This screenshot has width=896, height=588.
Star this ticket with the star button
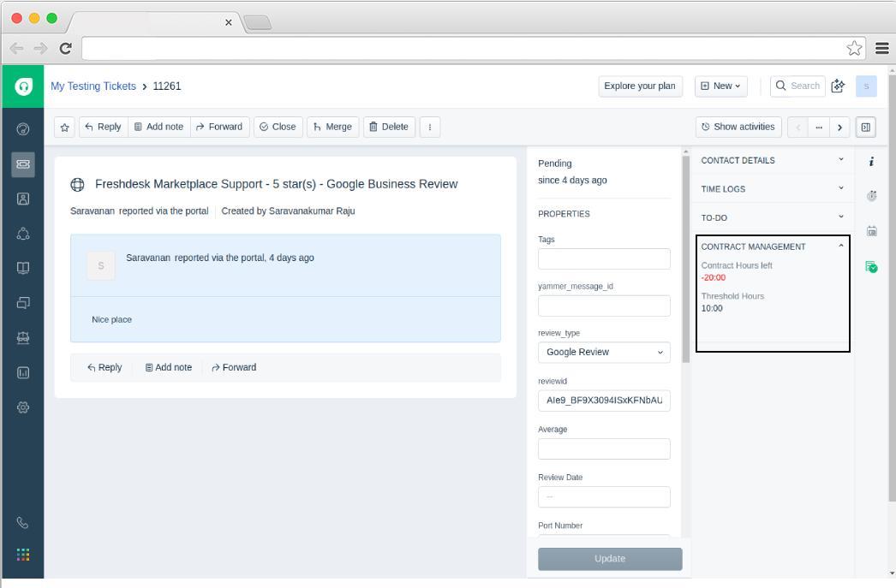(x=64, y=127)
